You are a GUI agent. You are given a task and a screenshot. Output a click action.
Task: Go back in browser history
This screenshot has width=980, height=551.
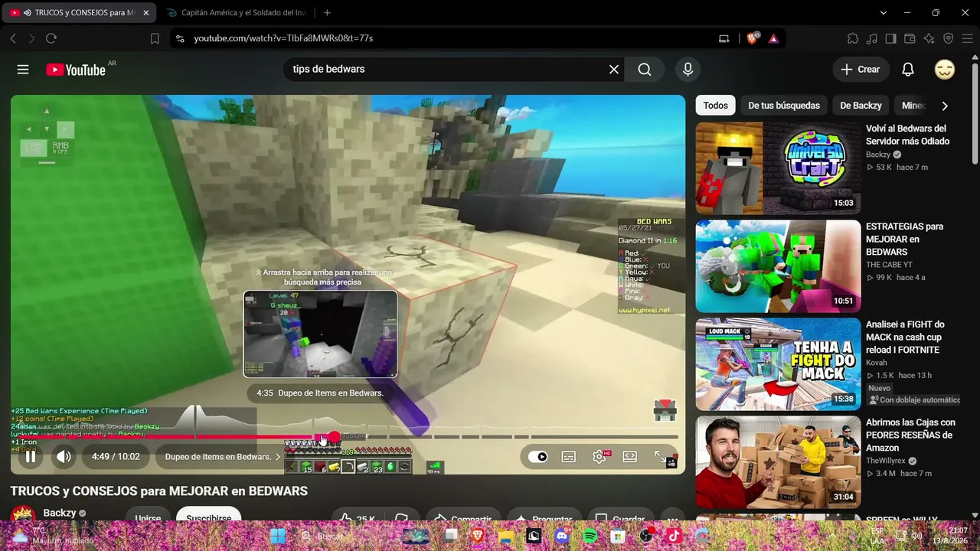(x=13, y=38)
